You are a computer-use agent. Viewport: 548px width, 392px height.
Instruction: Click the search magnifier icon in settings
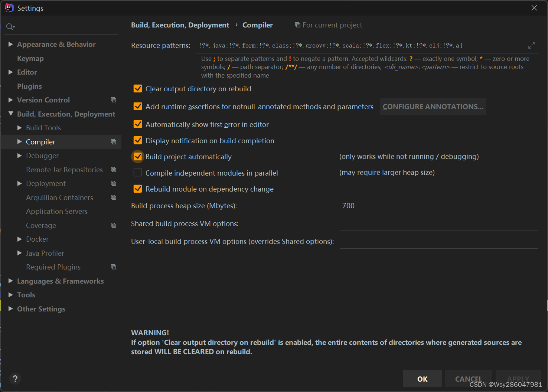click(10, 27)
